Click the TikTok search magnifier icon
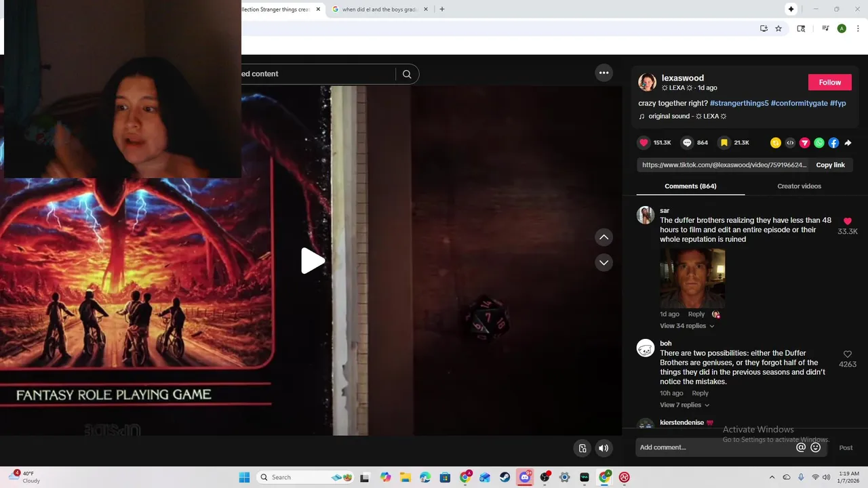 coord(407,74)
